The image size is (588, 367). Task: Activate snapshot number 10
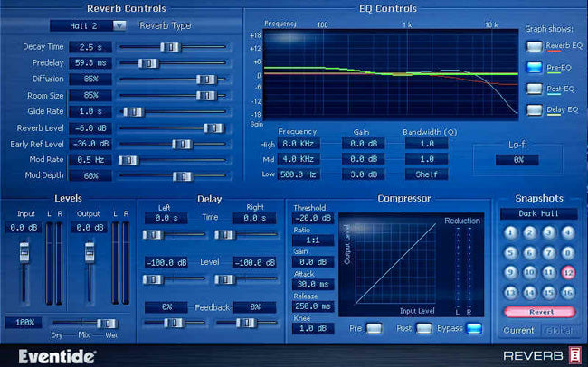tap(529, 271)
